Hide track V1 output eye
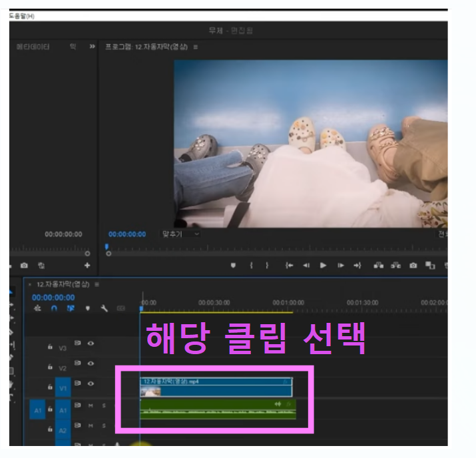Screen dimensions: 476x458 (91, 383)
